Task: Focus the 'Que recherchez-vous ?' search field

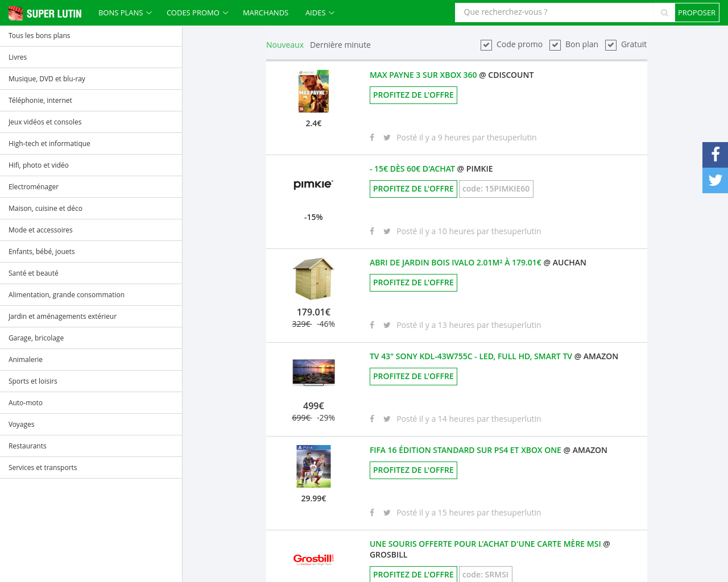Action: pos(555,13)
